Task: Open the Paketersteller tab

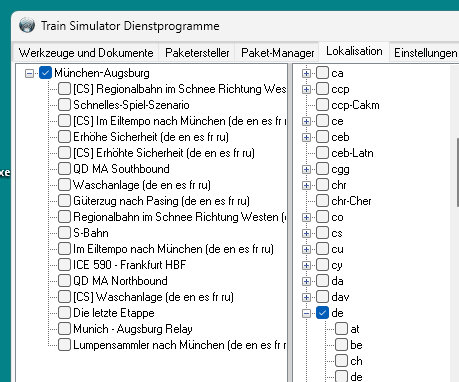Action: point(197,53)
